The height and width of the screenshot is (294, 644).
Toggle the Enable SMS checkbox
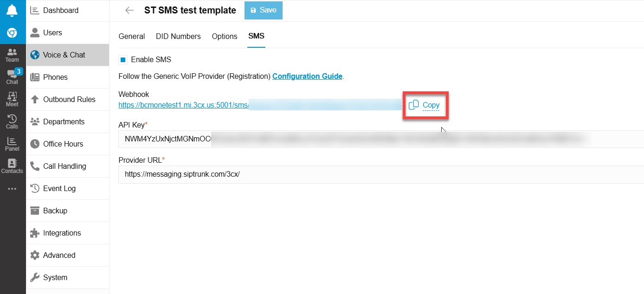tap(123, 59)
